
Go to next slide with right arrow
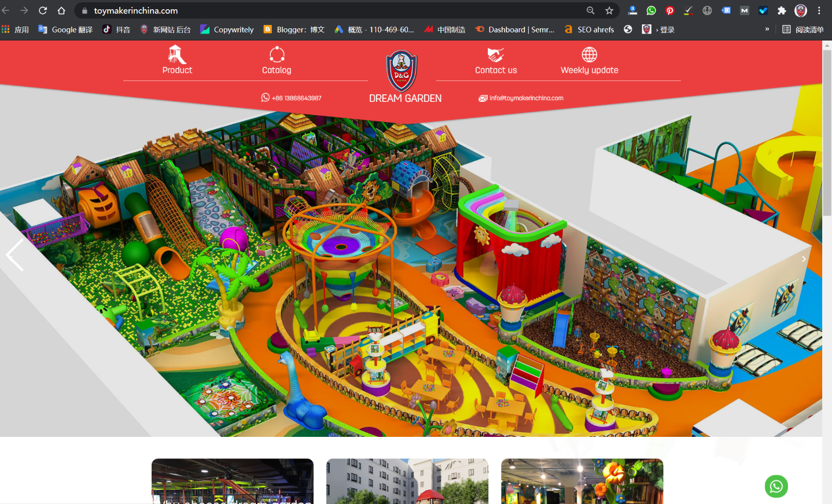[804, 259]
